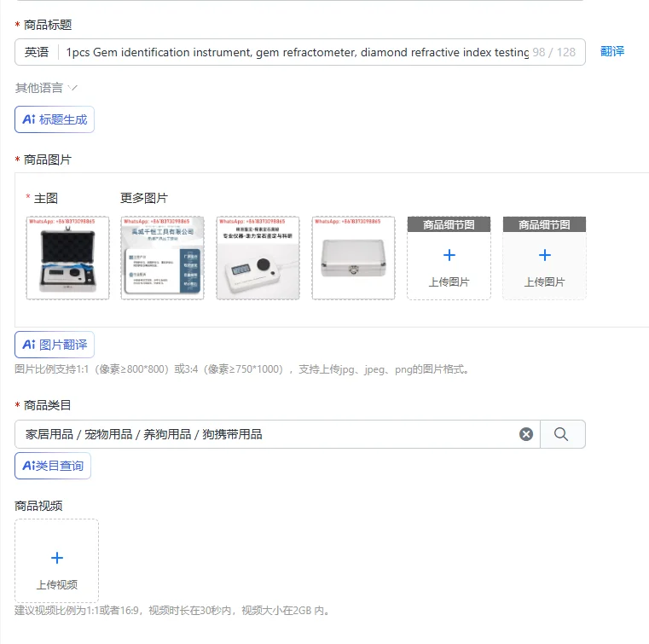Viewport: 649px width, 644px height.
Task: Click the AI 标题生成 button
Action: coord(55,119)
